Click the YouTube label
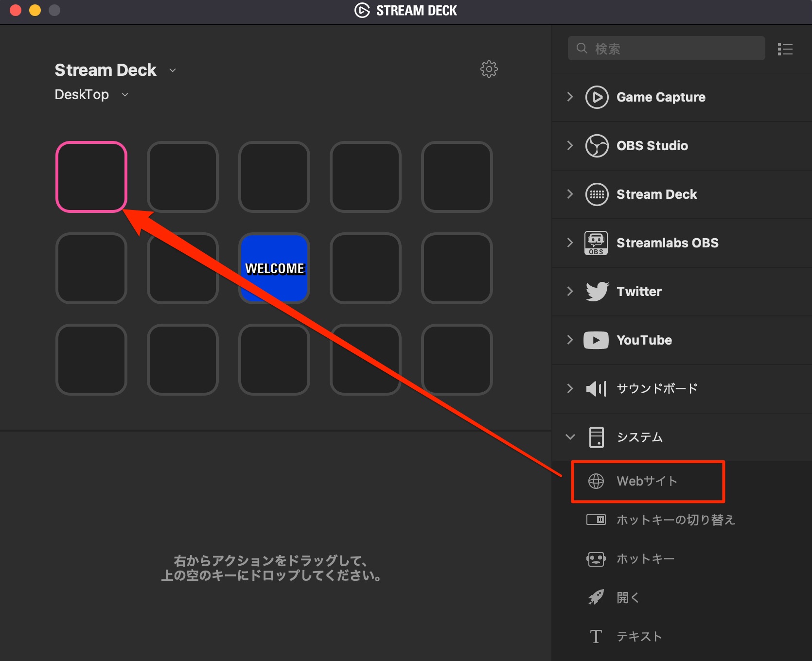The image size is (812, 661). [644, 340]
